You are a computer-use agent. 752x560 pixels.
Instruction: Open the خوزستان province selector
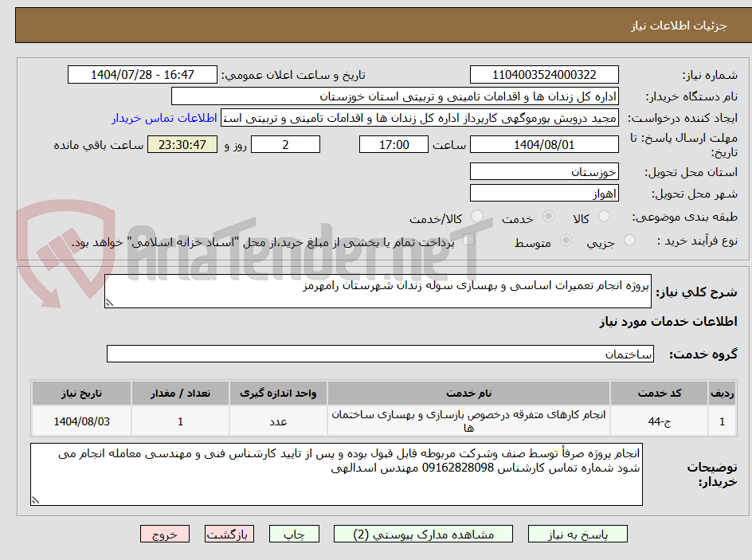[x=544, y=170]
